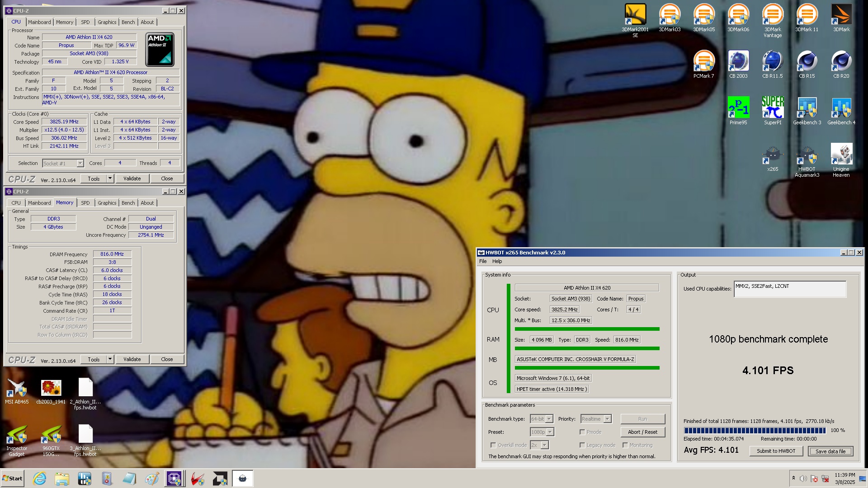
Task: Select the 3_Athlon_II hwbot file icon
Action: point(85,441)
